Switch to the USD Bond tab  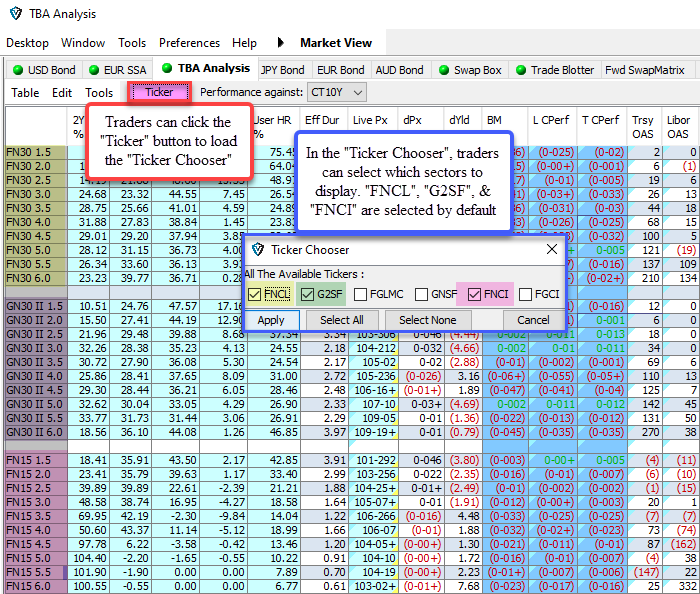45,70
